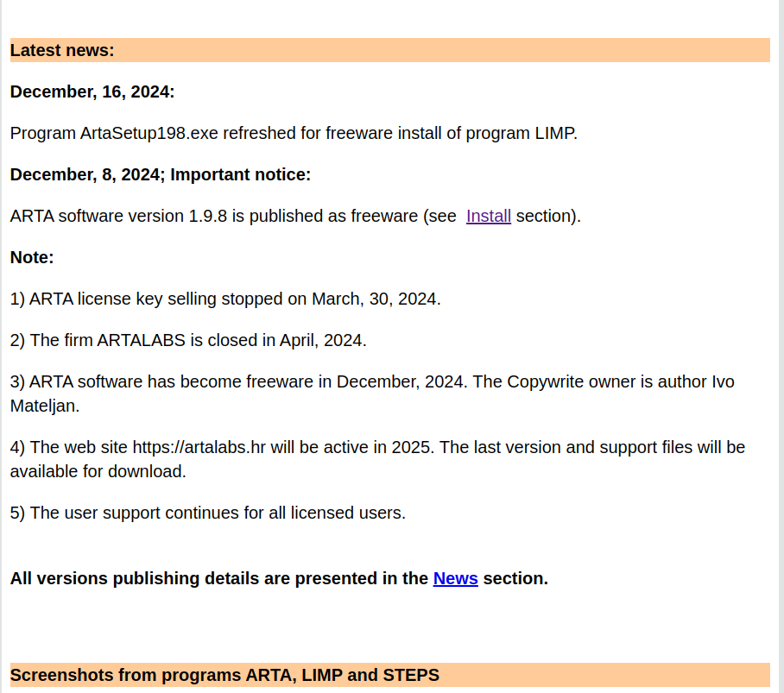Image resolution: width=784 pixels, height=693 pixels.
Task: Click note 3 about ARTA becoming freeware
Action: point(372,394)
